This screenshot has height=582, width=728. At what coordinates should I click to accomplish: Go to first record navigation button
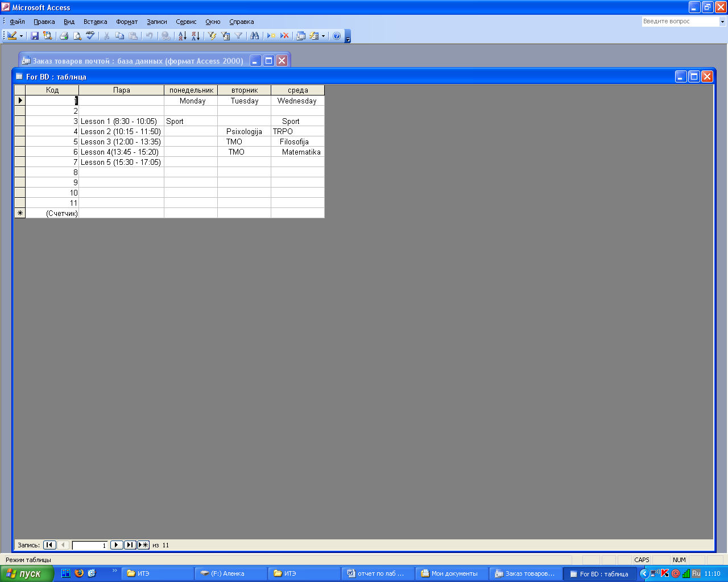point(49,545)
